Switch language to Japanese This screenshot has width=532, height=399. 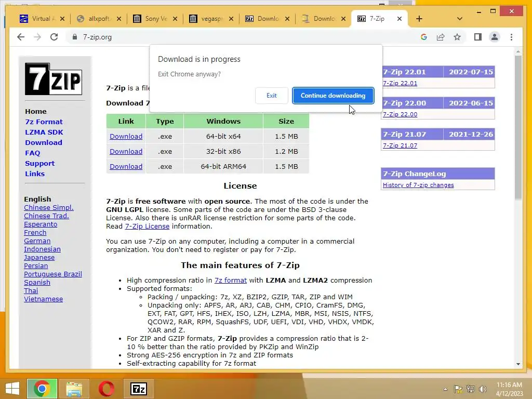[x=39, y=258]
